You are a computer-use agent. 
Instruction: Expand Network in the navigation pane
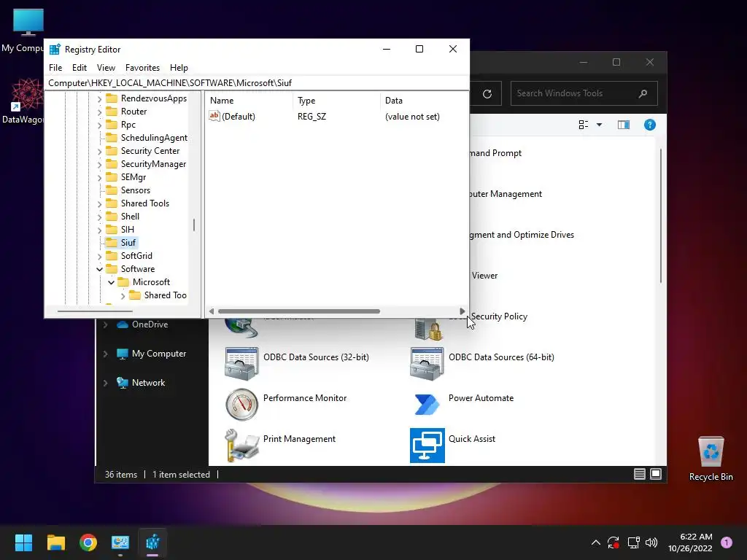pyautogui.click(x=105, y=383)
